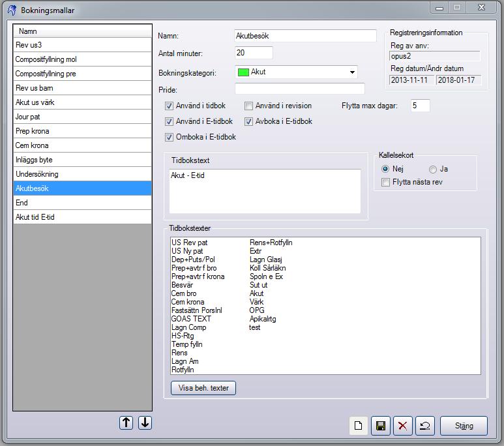Select Koll Sårläkn in Tidbokstexter

pos(268,268)
